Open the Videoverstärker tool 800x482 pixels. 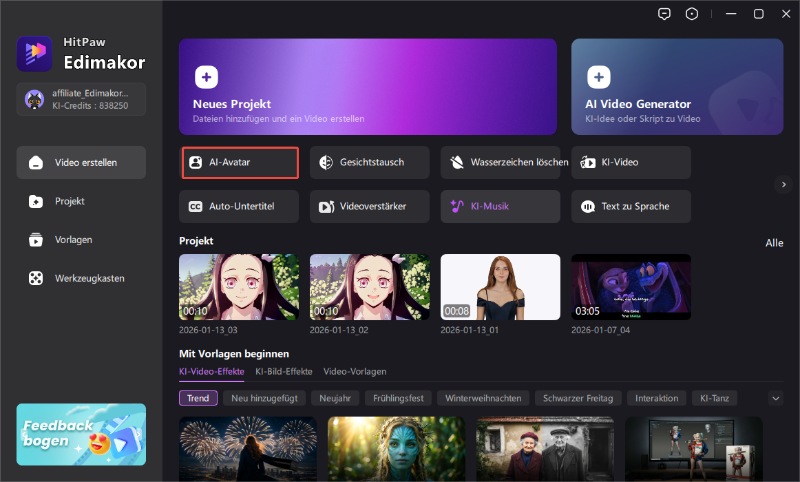(x=370, y=206)
